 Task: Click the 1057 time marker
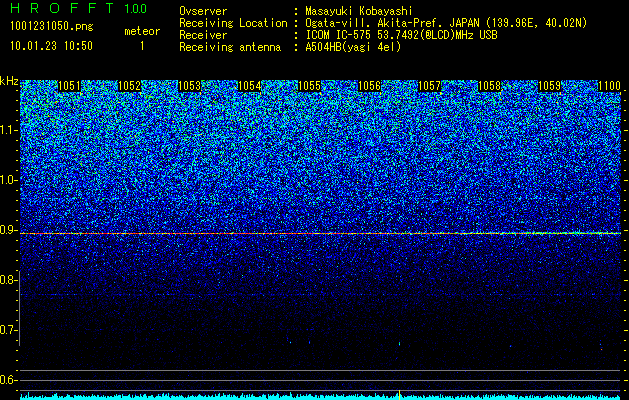click(430, 86)
